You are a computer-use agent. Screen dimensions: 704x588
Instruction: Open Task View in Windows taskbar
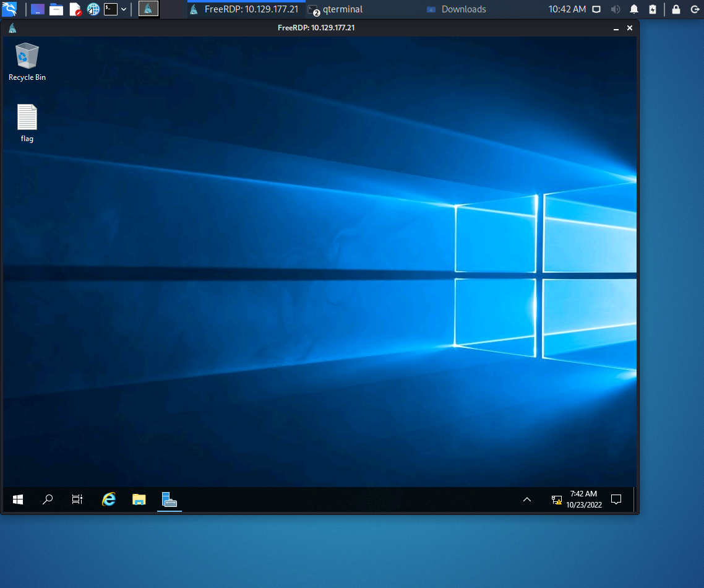point(77,499)
